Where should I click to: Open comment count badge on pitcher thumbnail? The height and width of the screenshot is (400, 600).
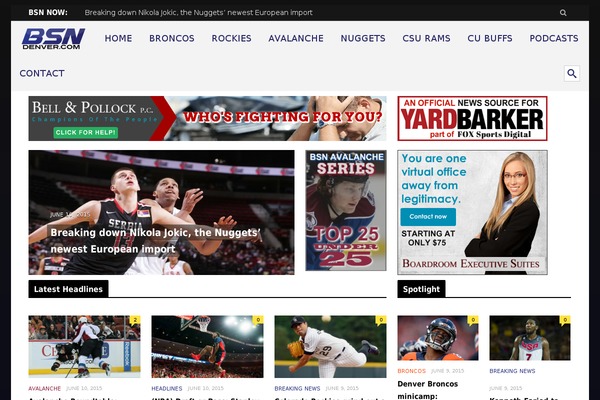point(381,320)
